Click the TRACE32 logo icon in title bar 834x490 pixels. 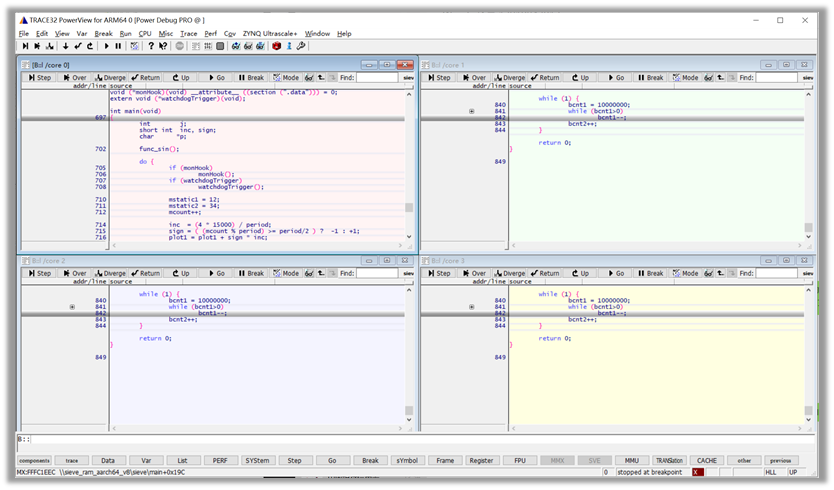23,20
